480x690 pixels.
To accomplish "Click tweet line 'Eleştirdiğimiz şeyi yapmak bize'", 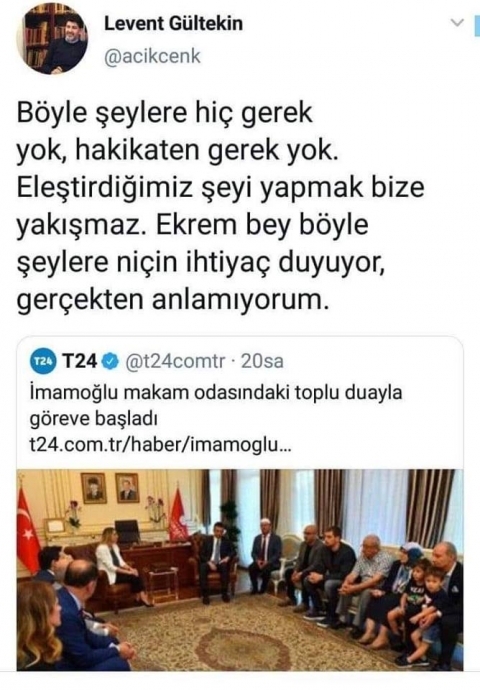I will pos(220,188).
